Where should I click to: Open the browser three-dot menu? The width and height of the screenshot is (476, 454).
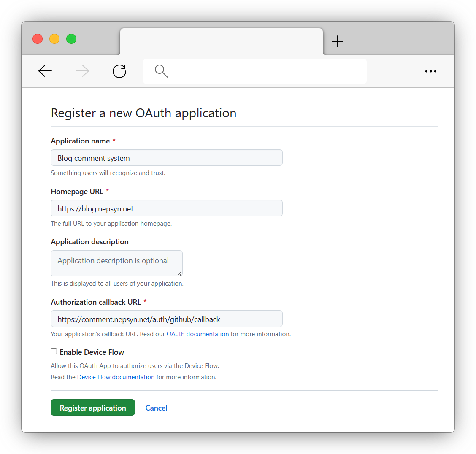[x=430, y=71]
